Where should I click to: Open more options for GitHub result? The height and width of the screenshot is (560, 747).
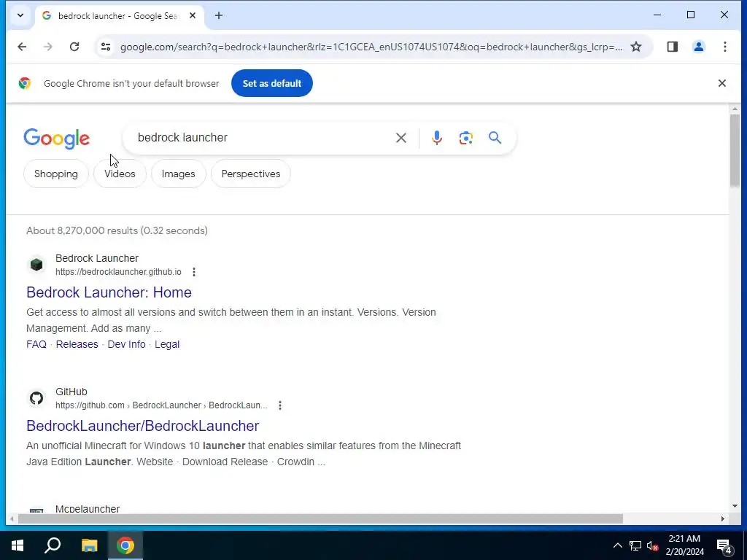click(x=280, y=405)
